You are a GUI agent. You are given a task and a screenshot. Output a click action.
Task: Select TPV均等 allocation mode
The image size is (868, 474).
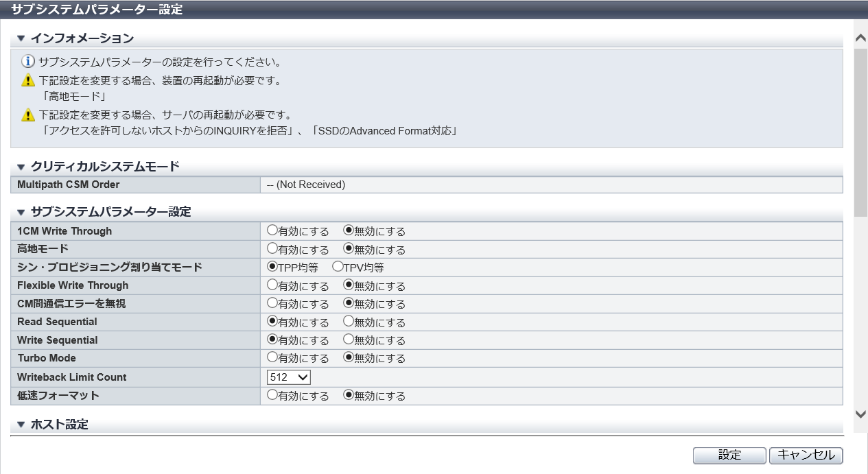click(338, 267)
